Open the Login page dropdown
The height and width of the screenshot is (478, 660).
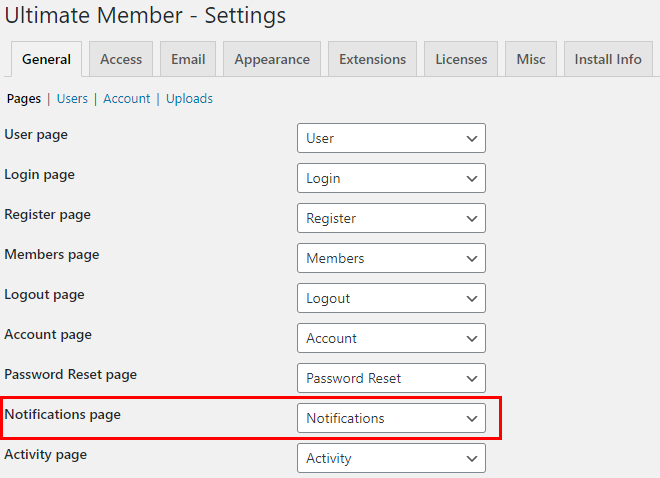391,178
